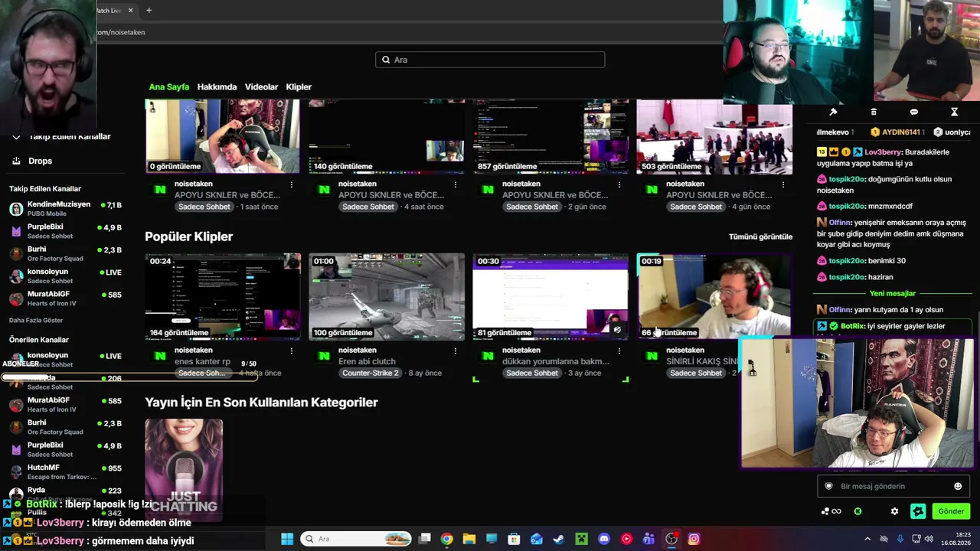The height and width of the screenshot is (551, 980).
Task: Close the current browser tab
Action: pyautogui.click(x=130, y=10)
